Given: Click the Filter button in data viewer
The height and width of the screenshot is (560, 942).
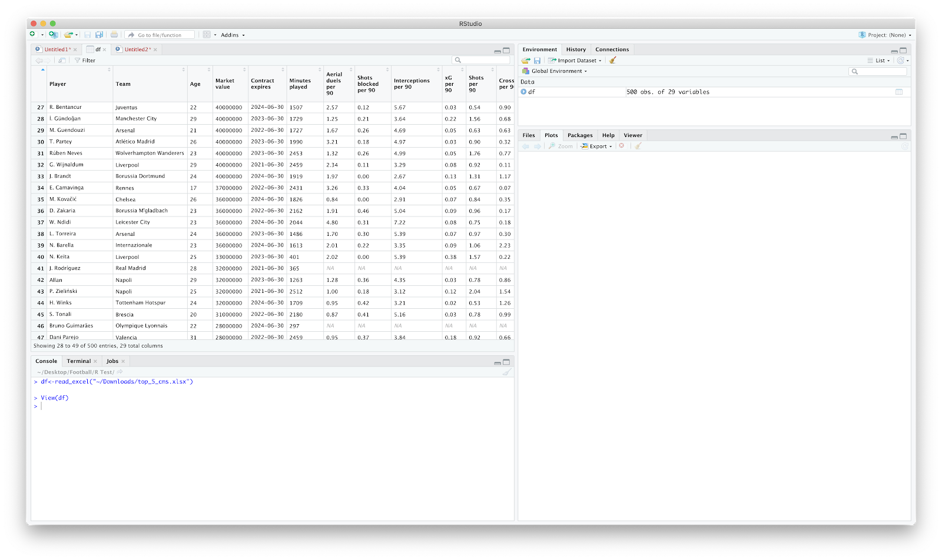Looking at the screenshot, I should point(85,60).
